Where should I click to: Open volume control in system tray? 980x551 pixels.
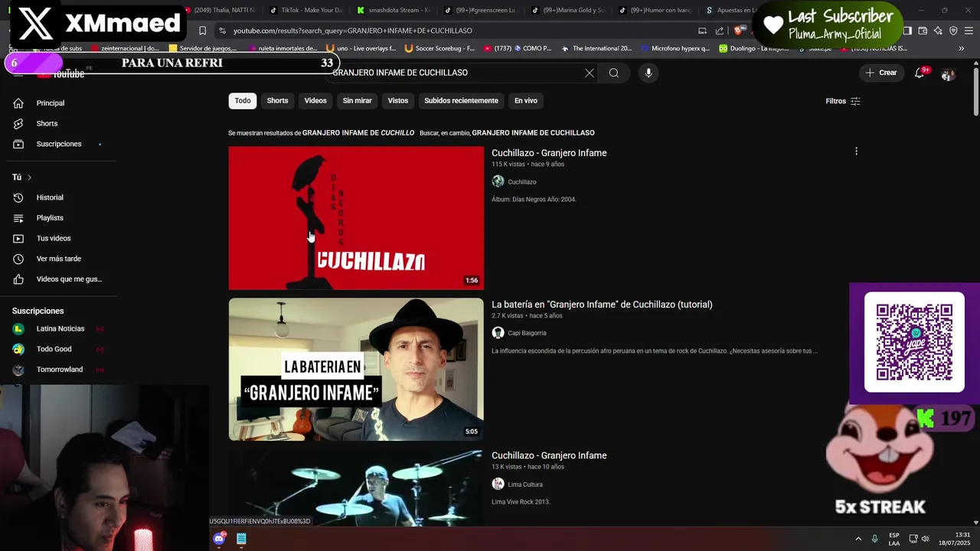click(925, 539)
